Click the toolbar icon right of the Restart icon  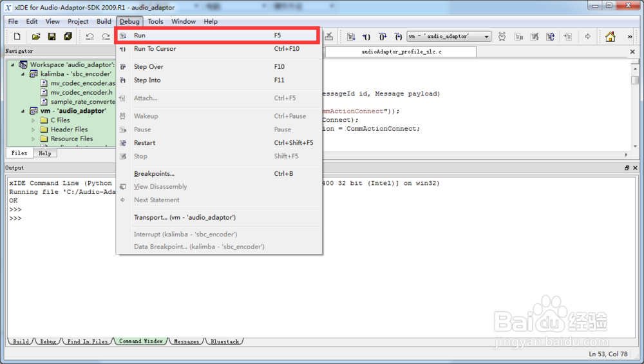tap(567, 37)
